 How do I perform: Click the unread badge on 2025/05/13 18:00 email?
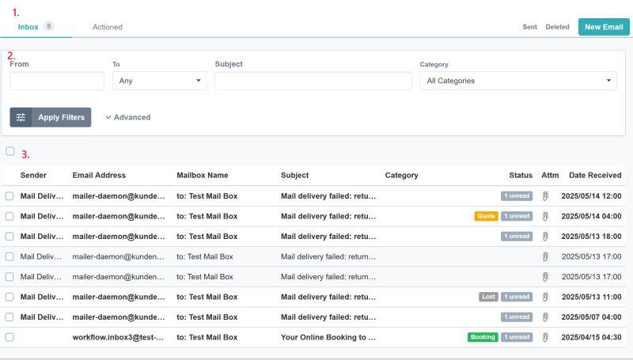point(516,236)
